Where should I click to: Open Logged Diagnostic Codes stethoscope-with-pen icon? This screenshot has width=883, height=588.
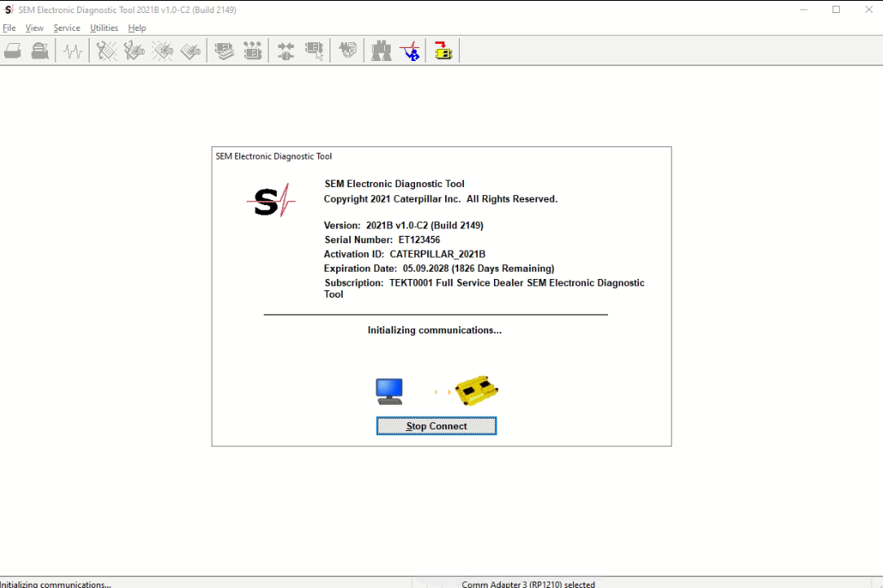pyautogui.click(x=134, y=51)
